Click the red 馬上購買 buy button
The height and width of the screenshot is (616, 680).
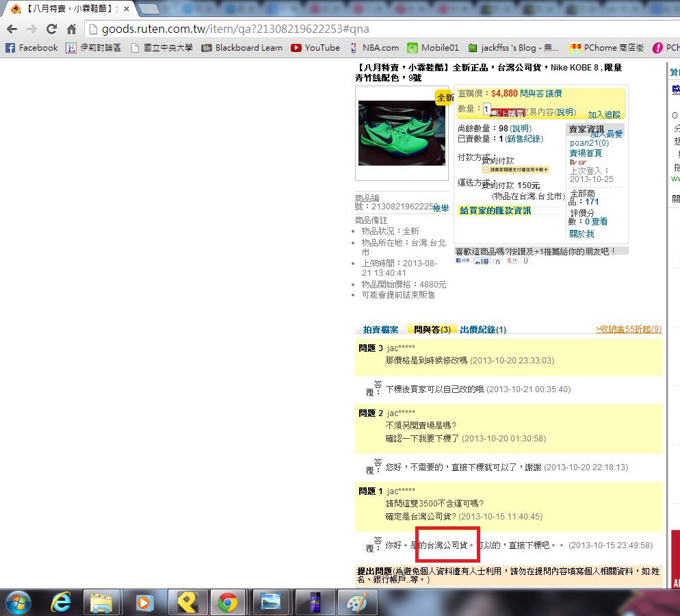508,113
